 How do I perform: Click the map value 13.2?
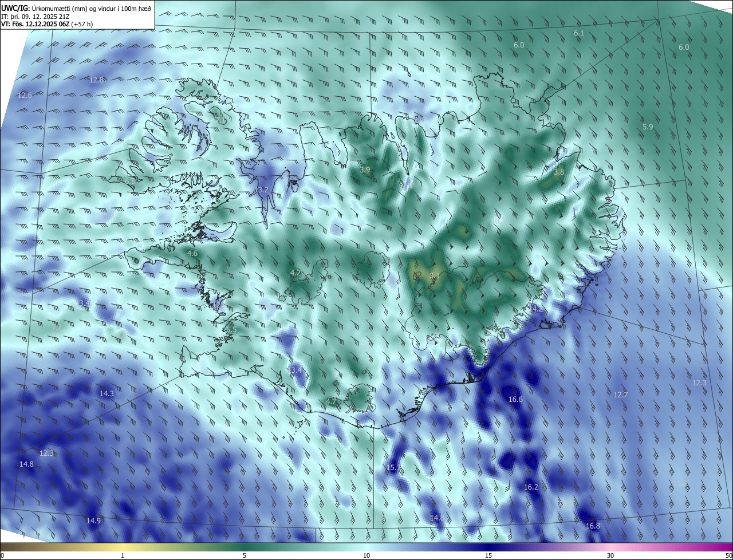pos(261,190)
